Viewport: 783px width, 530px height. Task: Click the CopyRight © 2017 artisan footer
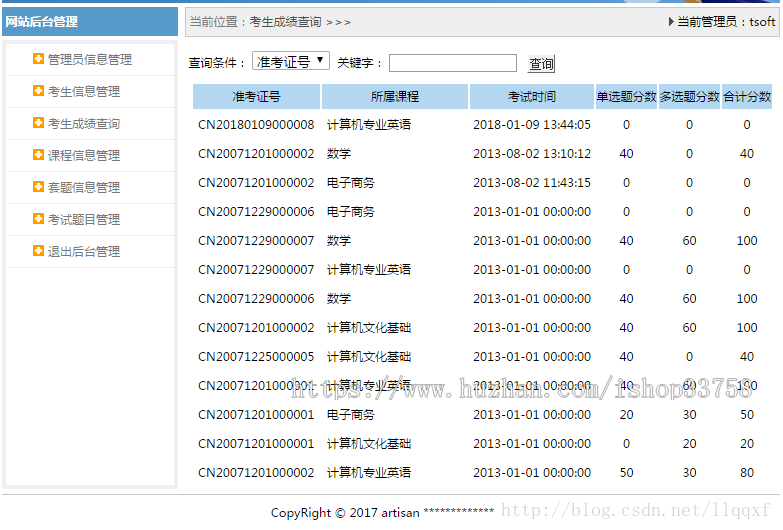[345, 513]
